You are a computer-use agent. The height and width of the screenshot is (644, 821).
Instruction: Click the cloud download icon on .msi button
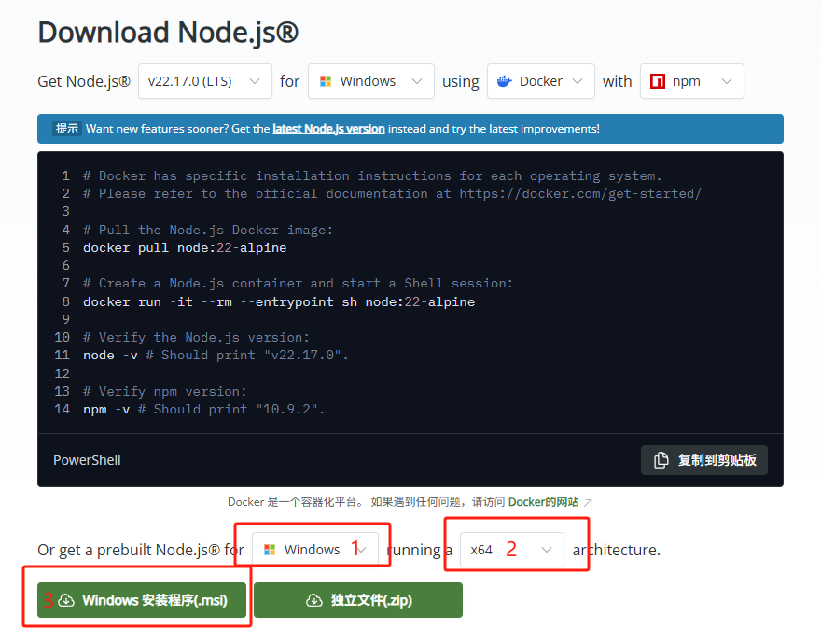(66, 600)
